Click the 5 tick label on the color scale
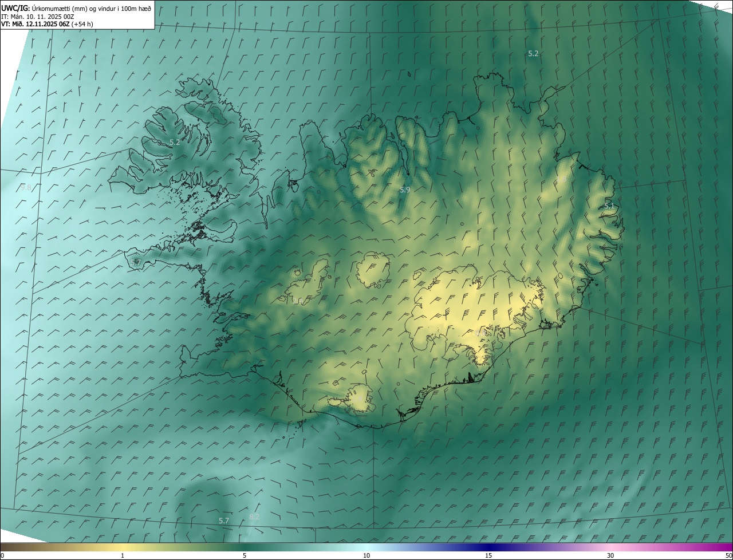This screenshot has width=733, height=560. click(245, 555)
